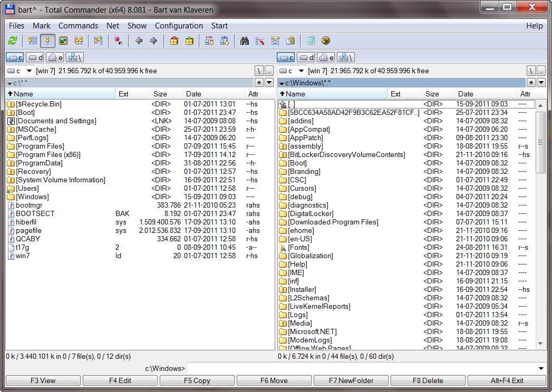Toggle the Full details view button

[x=47, y=41]
